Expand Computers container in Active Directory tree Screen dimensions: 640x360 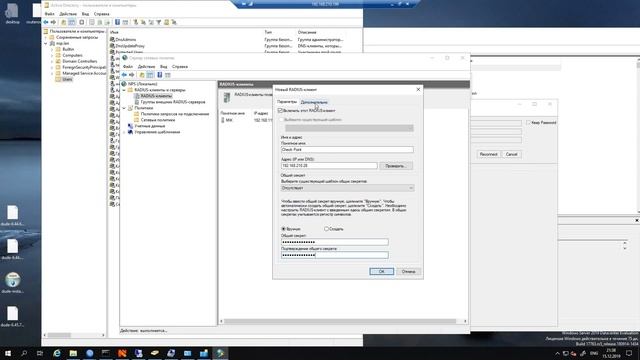52,55
